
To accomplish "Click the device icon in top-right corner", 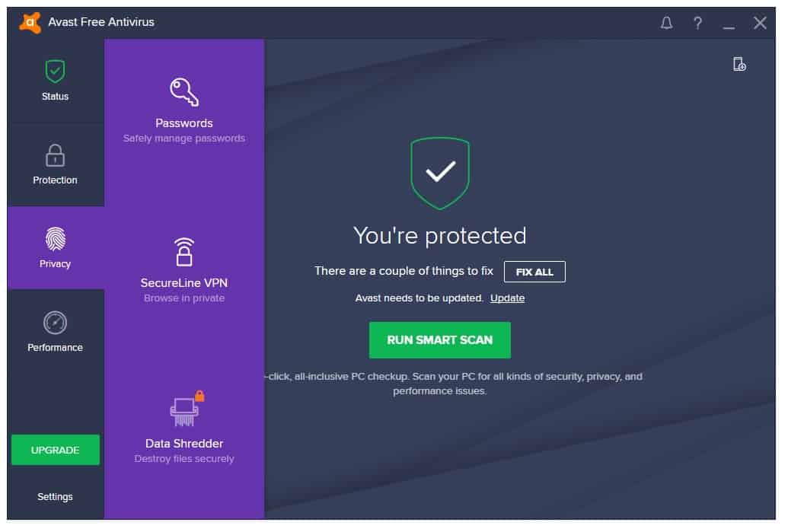I will point(739,64).
